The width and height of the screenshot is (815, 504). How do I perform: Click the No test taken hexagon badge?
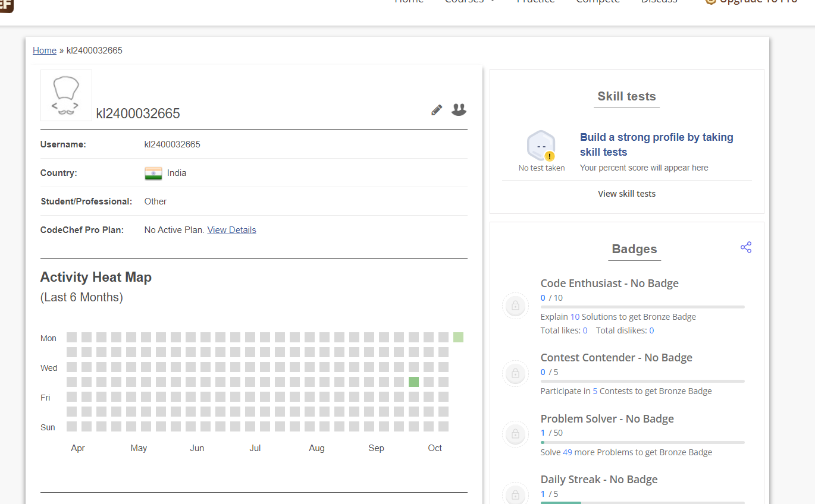tap(541, 146)
